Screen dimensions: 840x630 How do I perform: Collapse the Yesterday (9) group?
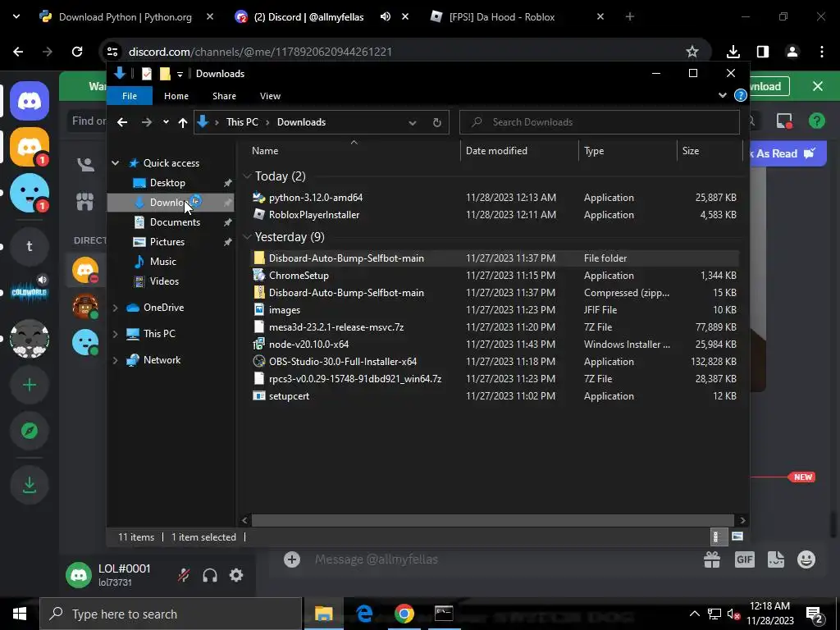coord(247,237)
